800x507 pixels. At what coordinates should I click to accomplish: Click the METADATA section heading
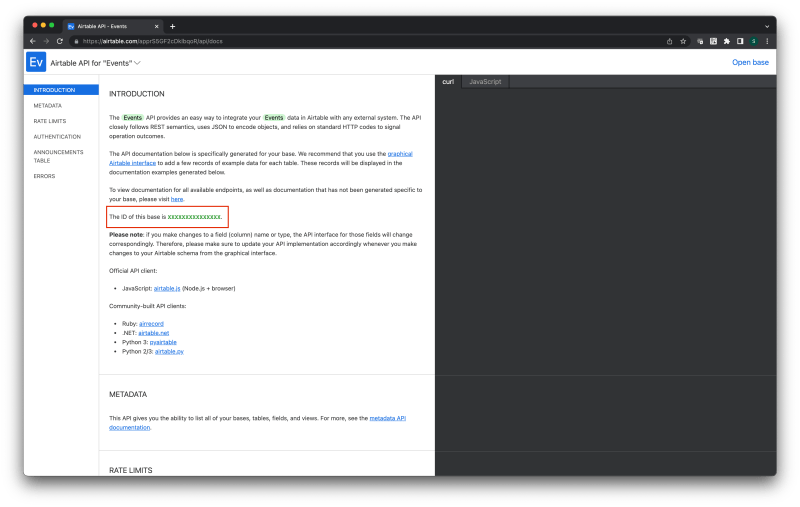tap(128, 394)
